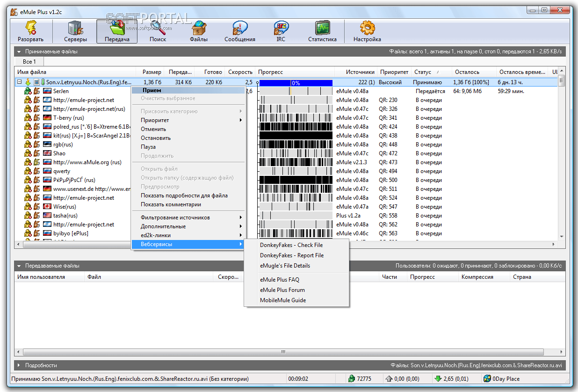The width and height of the screenshot is (578, 392).
Task: Choose Пауза in the context menu
Action: [148, 147]
